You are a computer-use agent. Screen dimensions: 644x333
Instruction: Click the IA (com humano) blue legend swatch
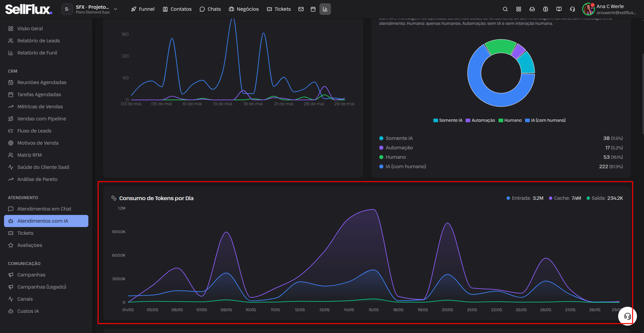tap(527, 120)
